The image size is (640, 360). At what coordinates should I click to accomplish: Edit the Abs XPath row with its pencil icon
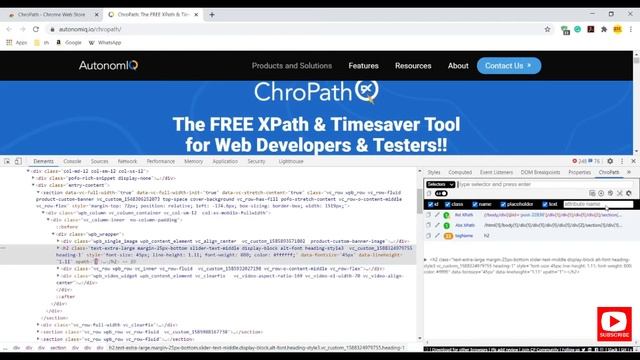[x=437, y=225]
